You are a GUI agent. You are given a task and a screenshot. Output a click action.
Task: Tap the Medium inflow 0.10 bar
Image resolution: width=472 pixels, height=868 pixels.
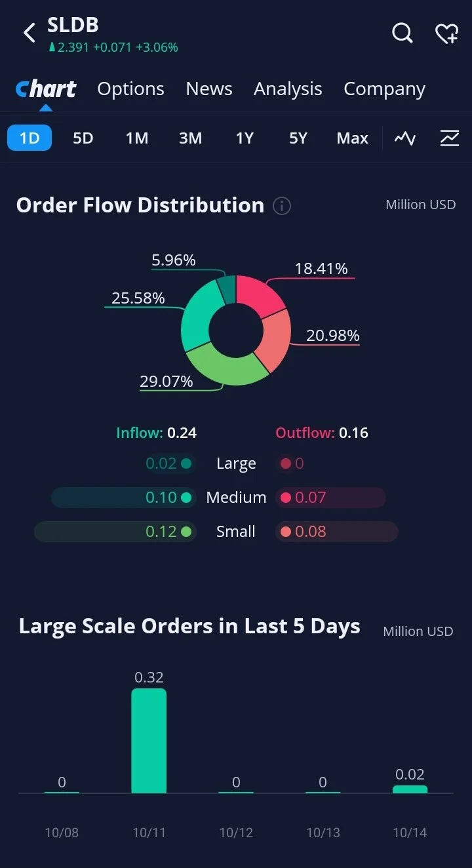pyautogui.click(x=123, y=498)
